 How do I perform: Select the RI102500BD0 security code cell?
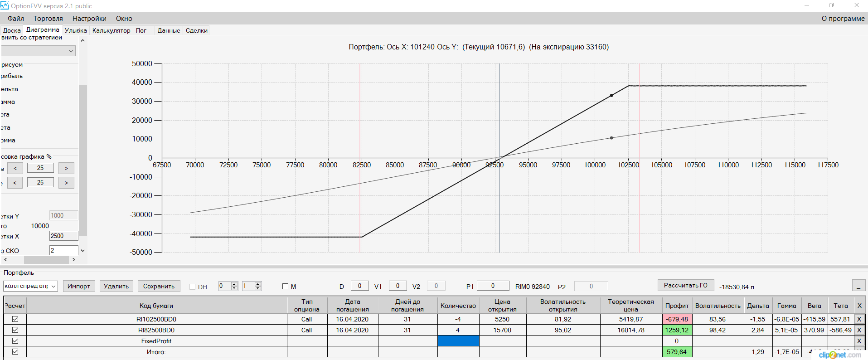(156, 319)
